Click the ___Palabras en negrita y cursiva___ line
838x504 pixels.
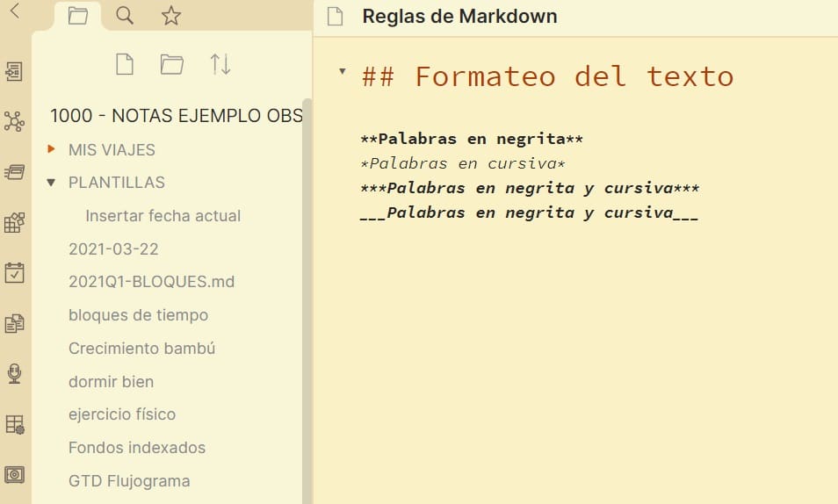click(x=529, y=212)
